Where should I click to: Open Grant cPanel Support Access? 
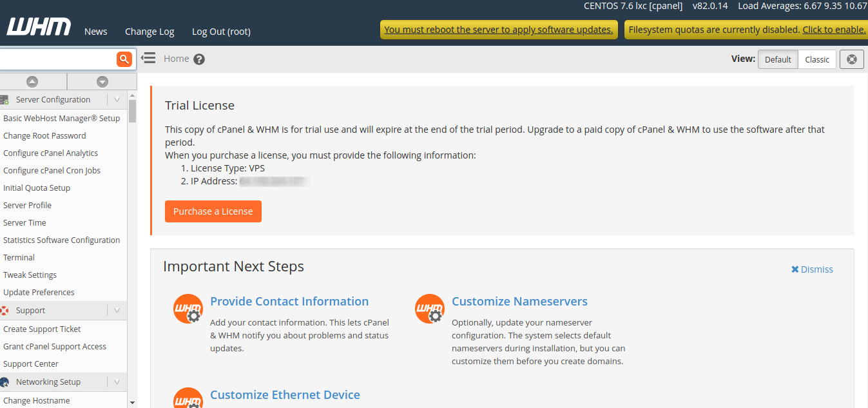[x=55, y=347]
